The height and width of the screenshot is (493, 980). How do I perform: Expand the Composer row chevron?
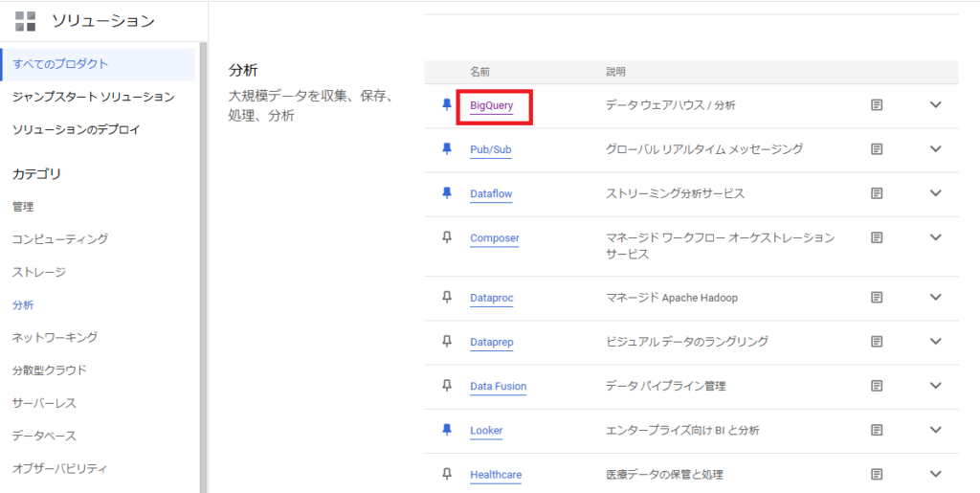935,236
